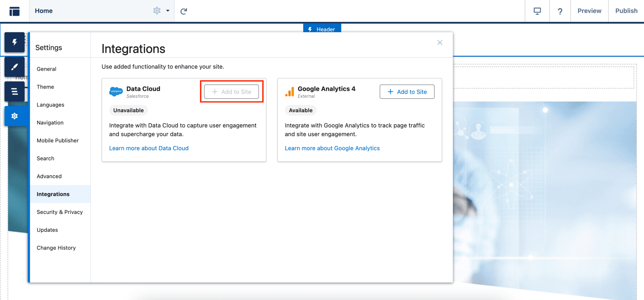Click the Google Analytics 4 icon
644x300 pixels.
click(289, 91)
